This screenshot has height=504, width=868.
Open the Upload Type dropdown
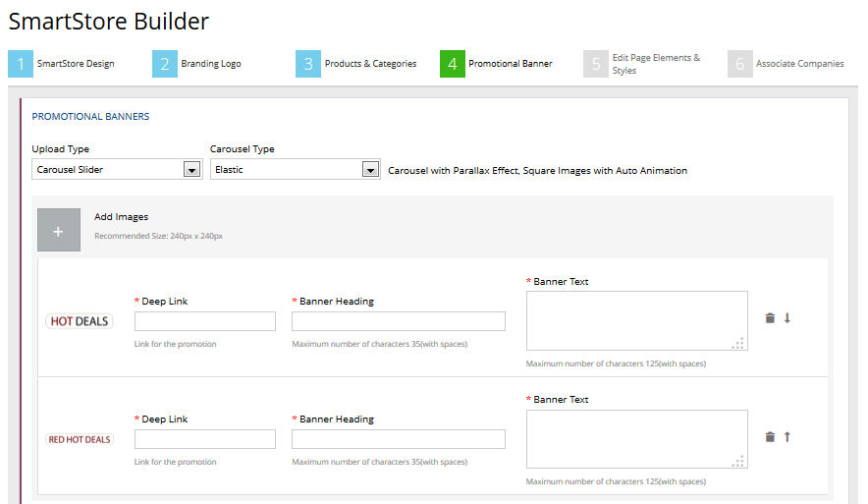117,170
